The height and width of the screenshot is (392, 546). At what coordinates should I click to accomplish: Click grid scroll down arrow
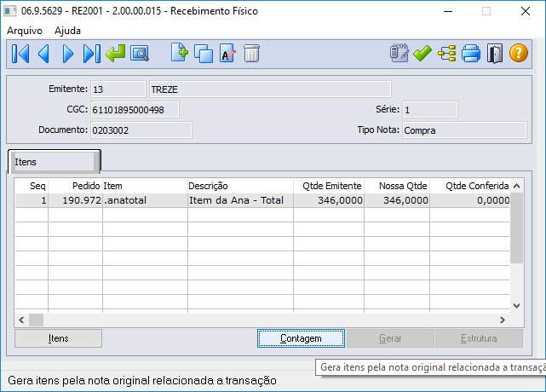517,306
